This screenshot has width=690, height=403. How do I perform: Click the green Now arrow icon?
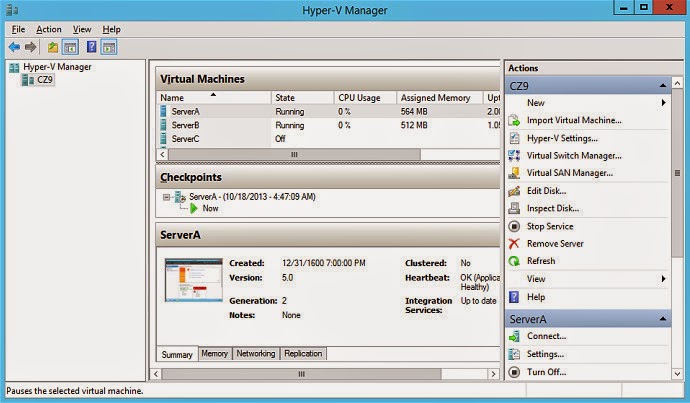(194, 209)
